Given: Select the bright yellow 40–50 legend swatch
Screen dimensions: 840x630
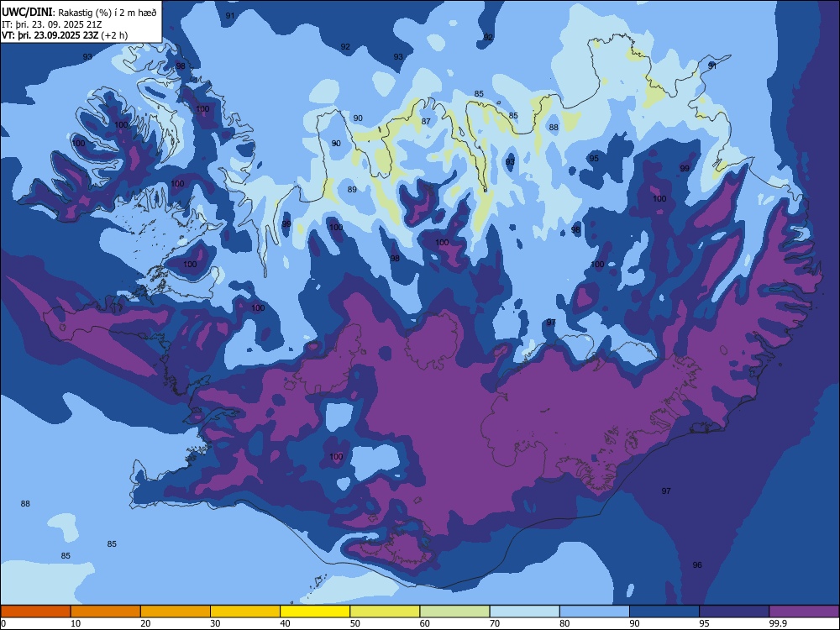Looking at the screenshot, I should pyautogui.click(x=315, y=612).
